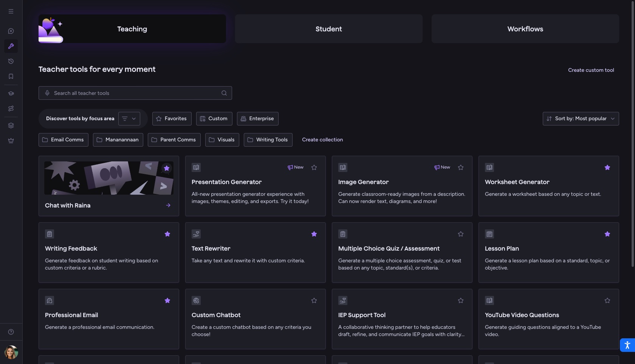The image size is (635, 364).
Task: Unfavorite the Lesson Plan tool
Action: pyautogui.click(x=607, y=234)
